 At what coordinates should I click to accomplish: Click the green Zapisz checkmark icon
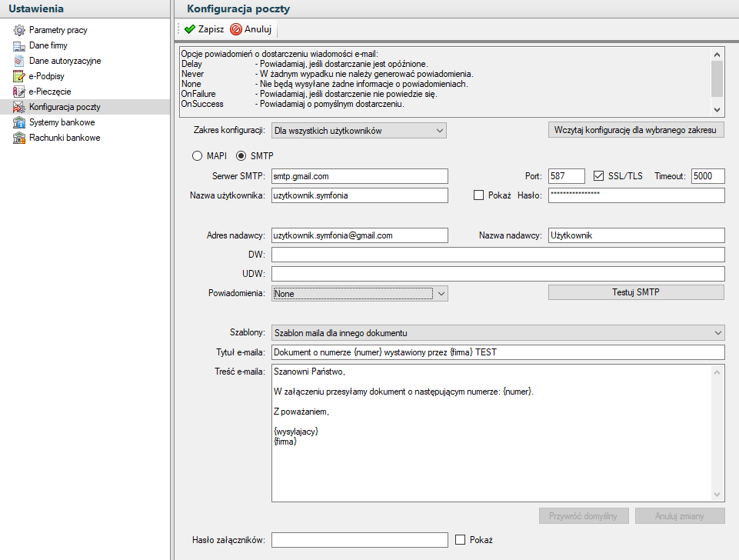click(x=189, y=30)
